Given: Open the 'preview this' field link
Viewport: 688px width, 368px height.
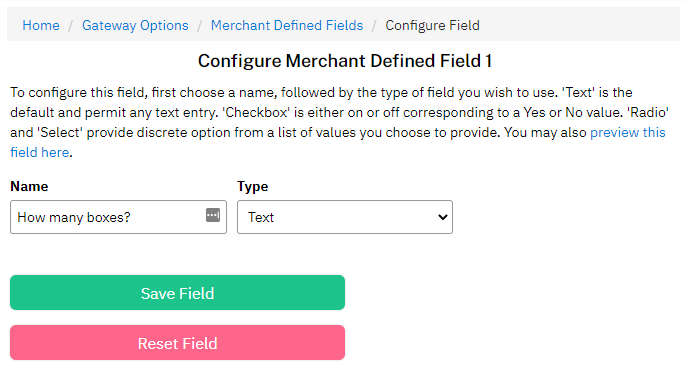Looking at the screenshot, I should click(628, 132).
